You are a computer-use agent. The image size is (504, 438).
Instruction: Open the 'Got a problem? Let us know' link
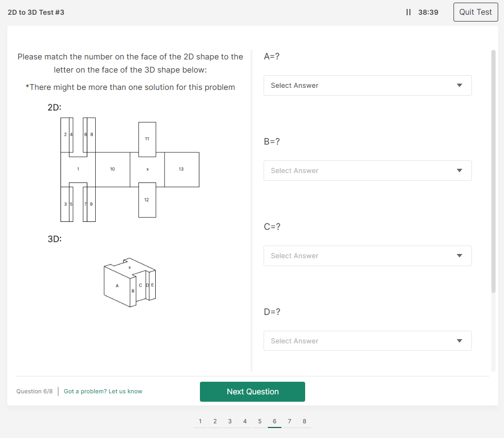click(103, 391)
